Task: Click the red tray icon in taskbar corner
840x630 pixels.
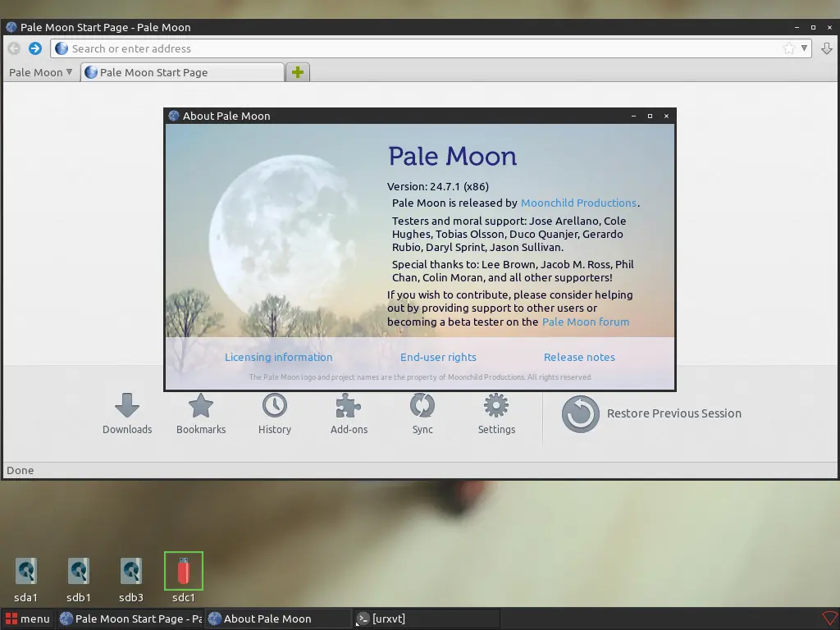Action: pos(830,619)
